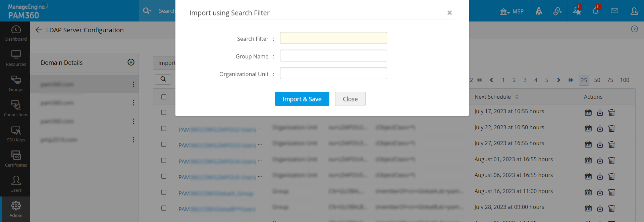This screenshot has height=222, width=644.
Task: Delete the July 17, 2023 schedule row
Action: click(612, 113)
